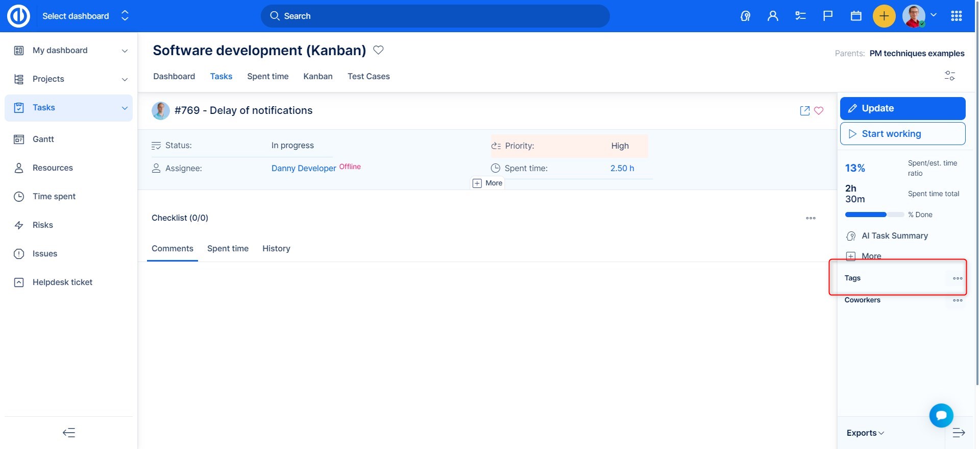The height and width of the screenshot is (449, 980).
Task: Switch to the Kanban tab
Action: 317,76
